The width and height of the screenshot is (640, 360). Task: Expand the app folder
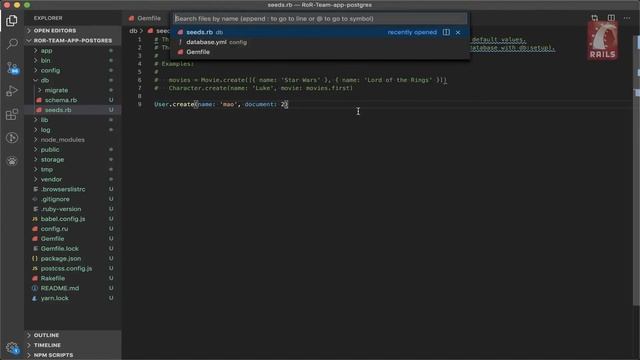pyautogui.click(x=73, y=51)
